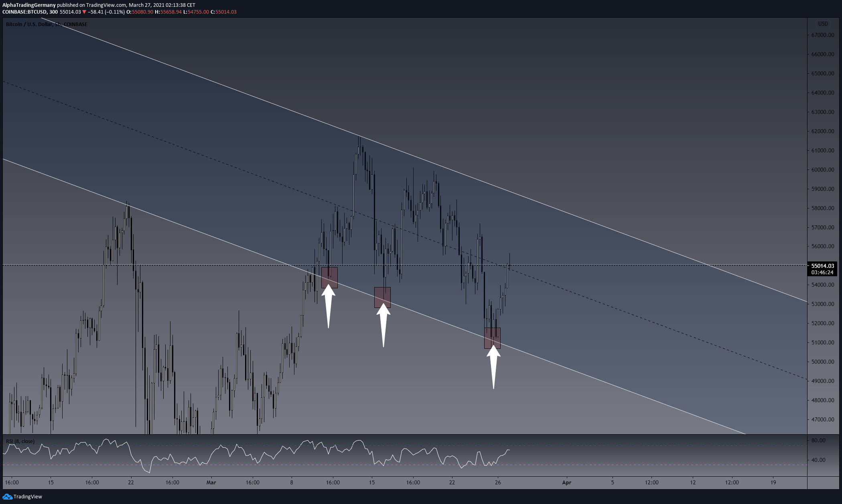
Task: Select the 52000.00 price axis label
Action: click(x=823, y=323)
